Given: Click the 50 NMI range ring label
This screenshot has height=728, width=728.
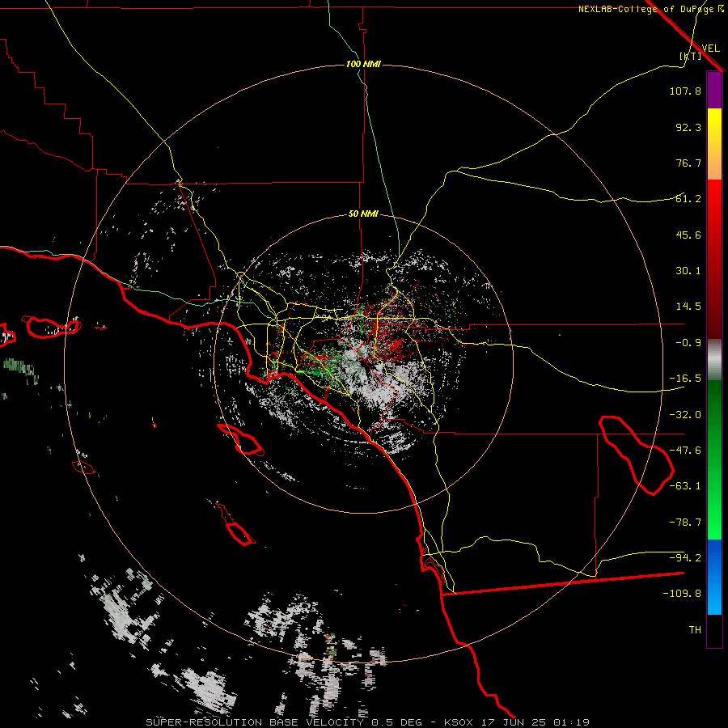Looking at the screenshot, I should [x=363, y=214].
